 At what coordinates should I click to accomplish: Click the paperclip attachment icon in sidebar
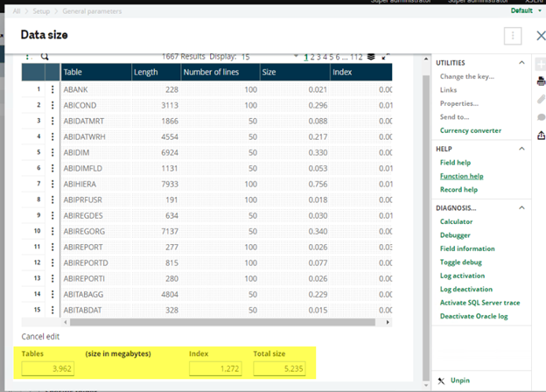541,99
